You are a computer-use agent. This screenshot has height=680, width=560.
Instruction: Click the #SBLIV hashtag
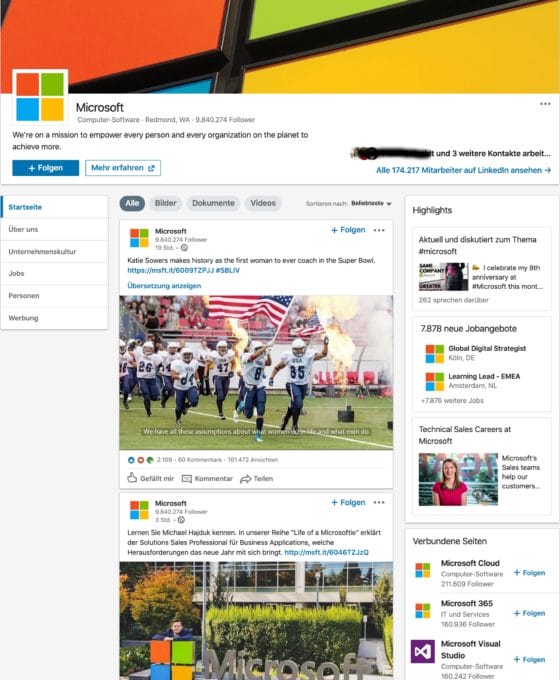pyautogui.click(x=228, y=270)
